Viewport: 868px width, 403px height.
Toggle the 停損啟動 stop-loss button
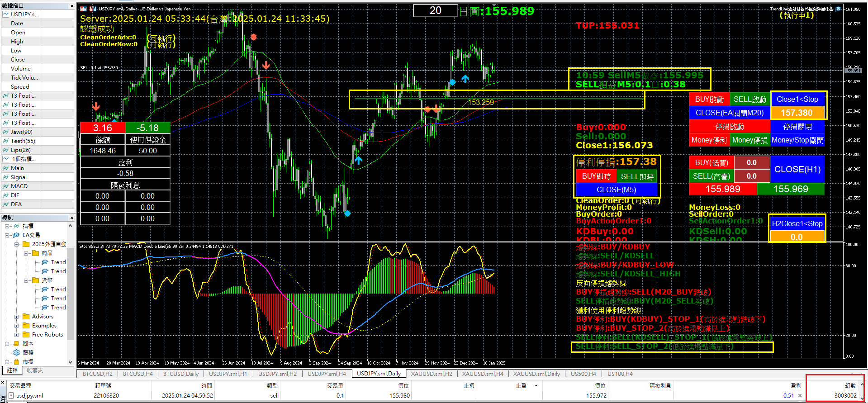tap(729, 127)
